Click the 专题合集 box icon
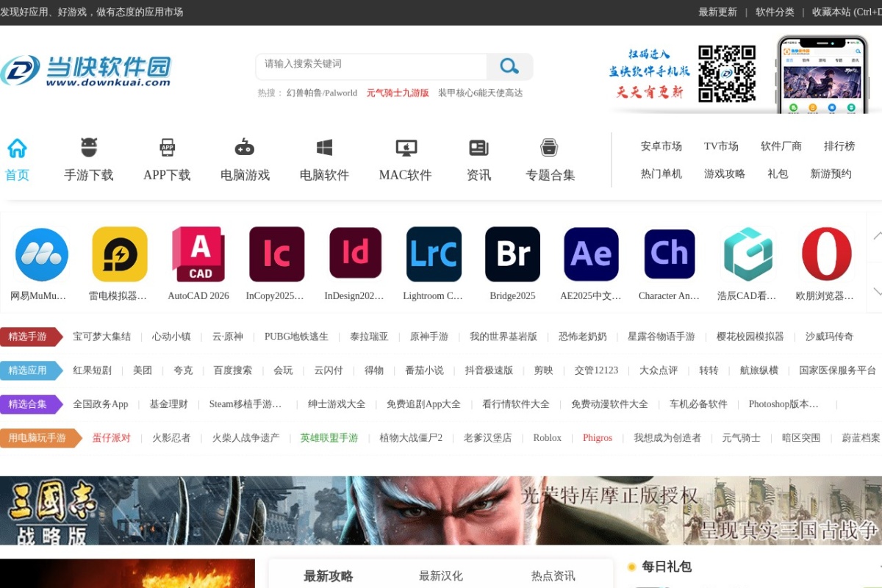This screenshot has width=882, height=588. click(x=549, y=148)
